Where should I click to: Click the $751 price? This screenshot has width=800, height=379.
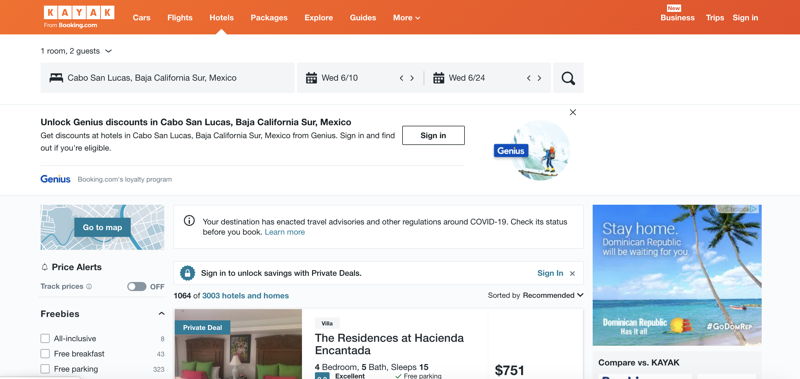coord(510,371)
